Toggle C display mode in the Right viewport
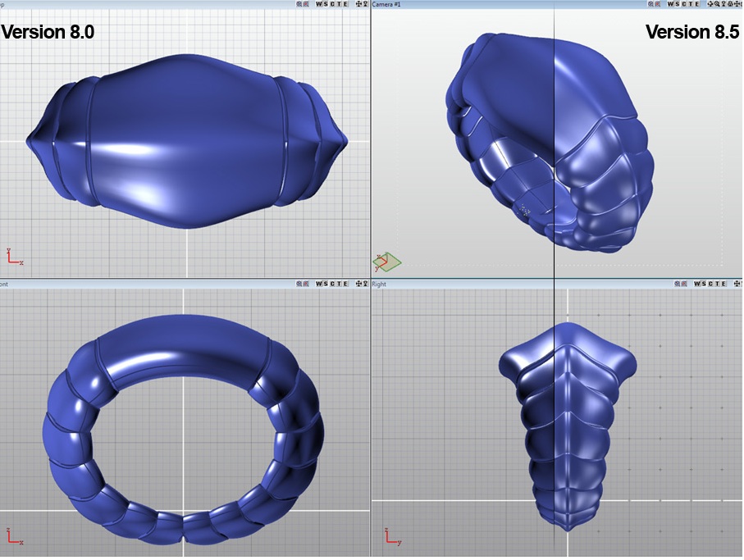This screenshot has width=744, height=560. [710, 284]
